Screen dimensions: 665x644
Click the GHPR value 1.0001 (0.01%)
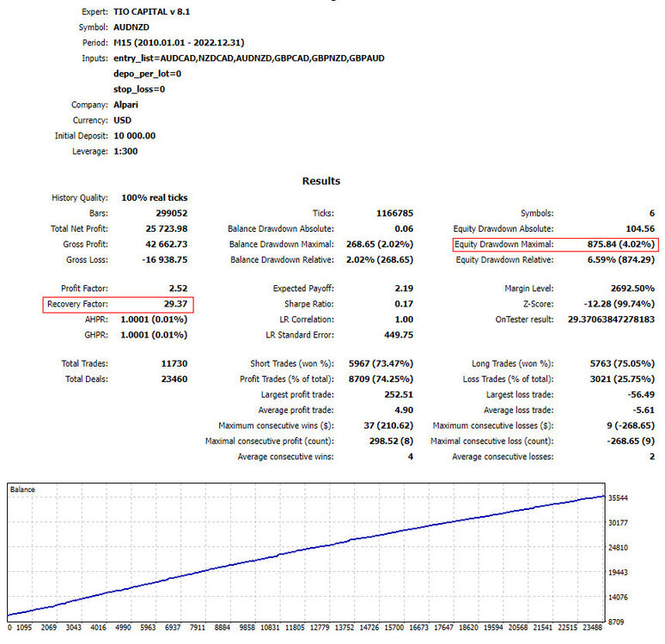tap(154, 335)
